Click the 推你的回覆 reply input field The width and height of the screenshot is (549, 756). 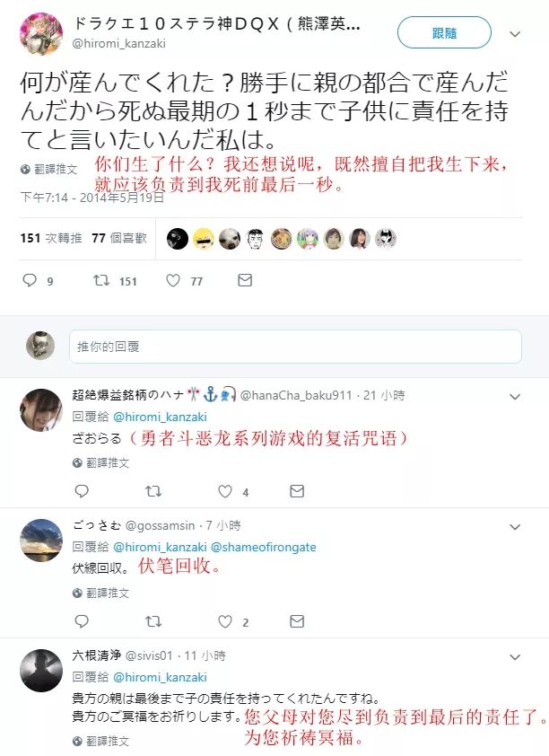(x=295, y=347)
